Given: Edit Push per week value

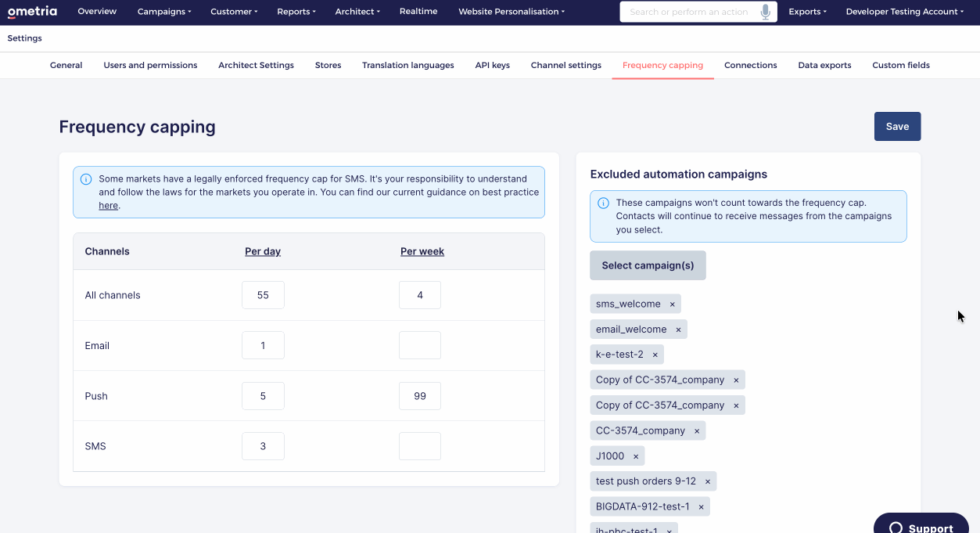Looking at the screenshot, I should tap(420, 396).
